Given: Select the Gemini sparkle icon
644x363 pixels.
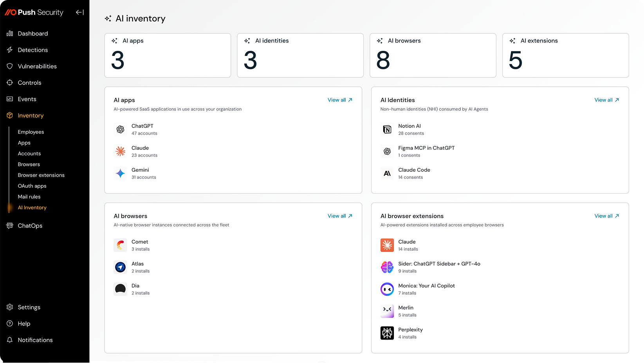Looking at the screenshot, I should click(120, 173).
